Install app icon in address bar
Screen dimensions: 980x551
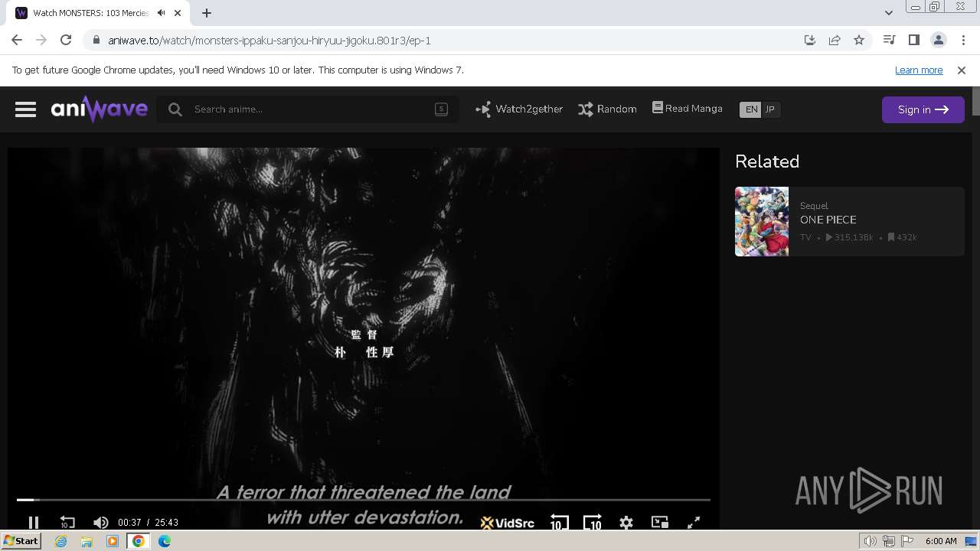click(810, 40)
